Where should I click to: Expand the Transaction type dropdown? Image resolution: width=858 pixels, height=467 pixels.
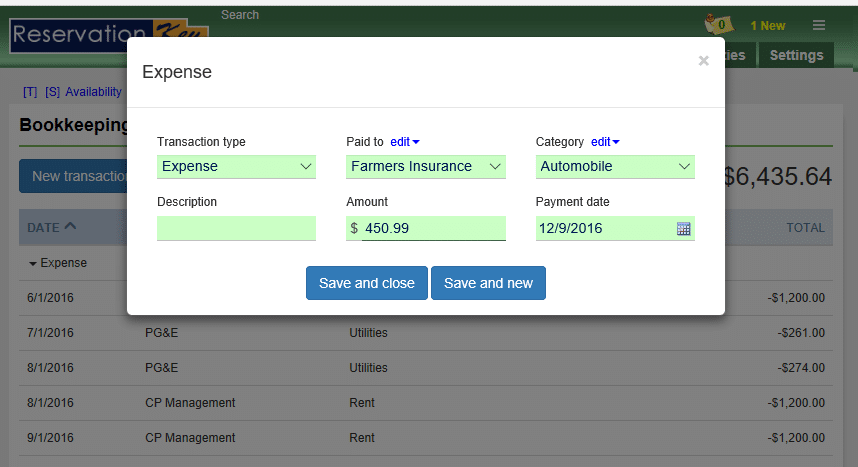tap(236, 167)
